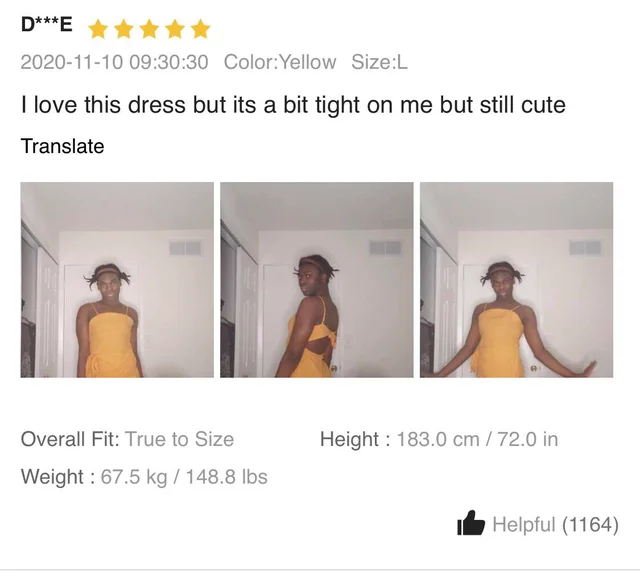Click the third yellow rating star

click(x=149, y=30)
